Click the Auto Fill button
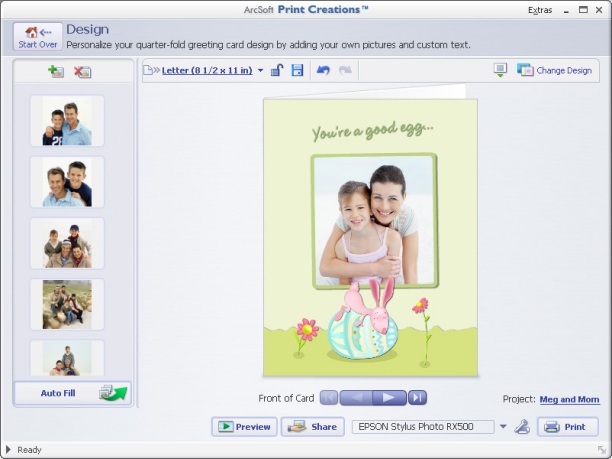The image size is (612, 459). (x=73, y=393)
